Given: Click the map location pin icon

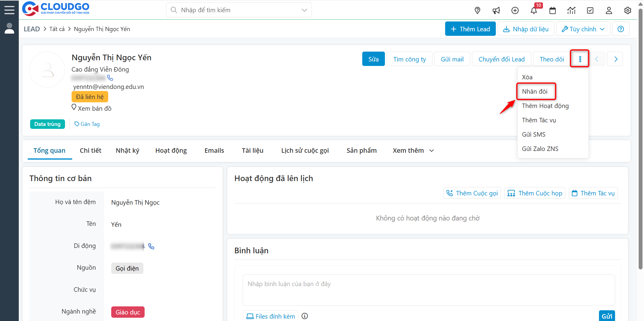Looking at the screenshot, I should point(477,10).
